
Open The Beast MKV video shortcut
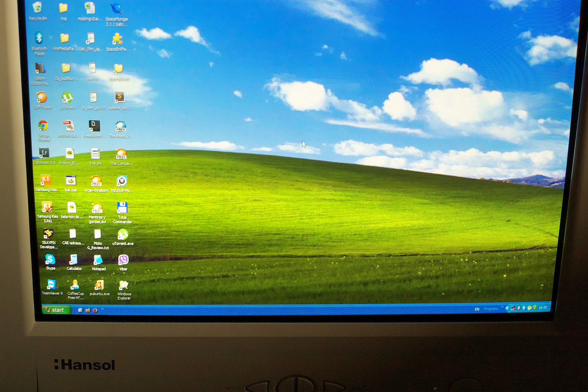[121, 129]
